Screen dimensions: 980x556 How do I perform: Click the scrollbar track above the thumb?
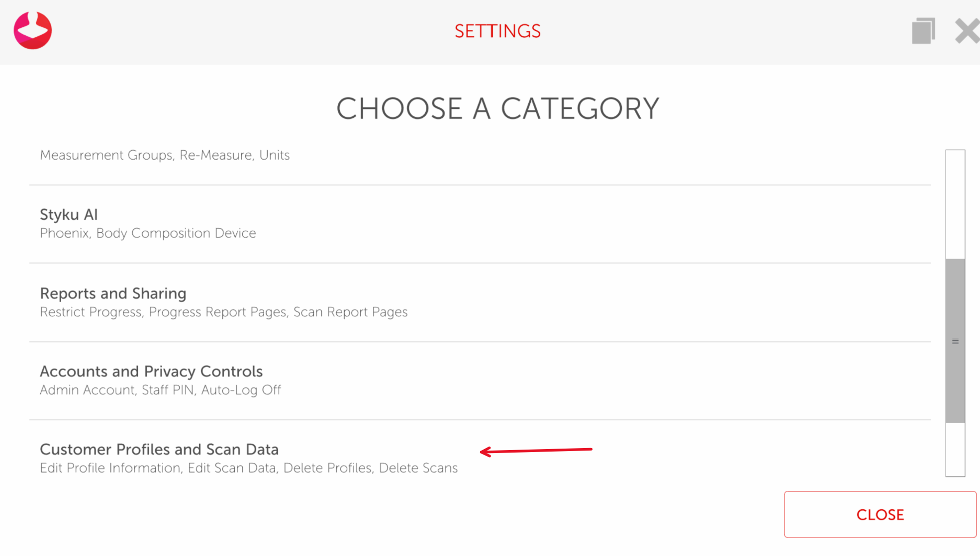(x=955, y=204)
